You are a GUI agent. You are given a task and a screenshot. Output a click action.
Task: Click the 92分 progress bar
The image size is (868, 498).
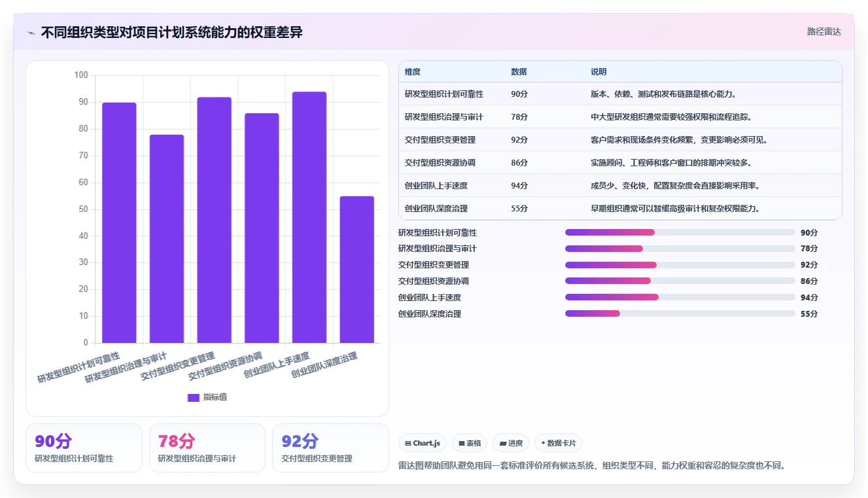click(x=680, y=265)
